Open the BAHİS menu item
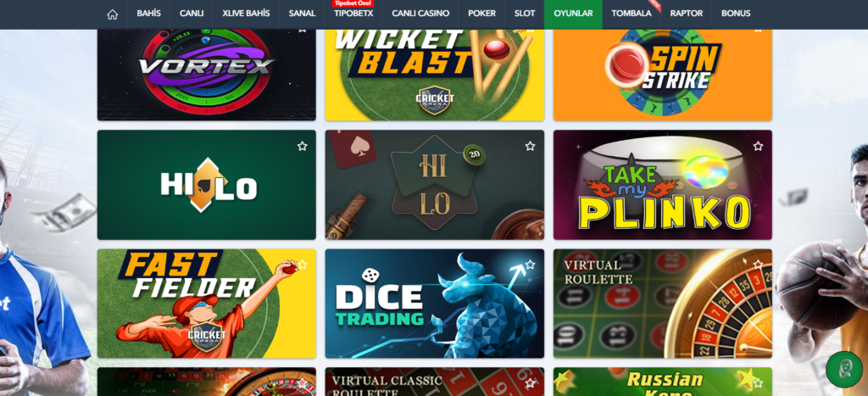This screenshot has height=396, width=868. tap(148, 14)
